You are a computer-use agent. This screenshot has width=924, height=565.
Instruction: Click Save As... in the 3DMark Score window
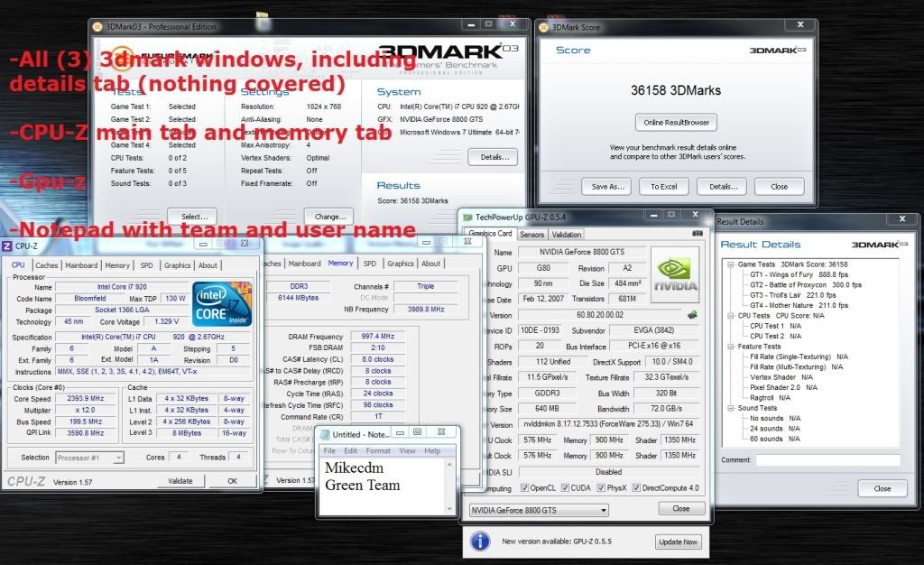click(x=607, y=187)
